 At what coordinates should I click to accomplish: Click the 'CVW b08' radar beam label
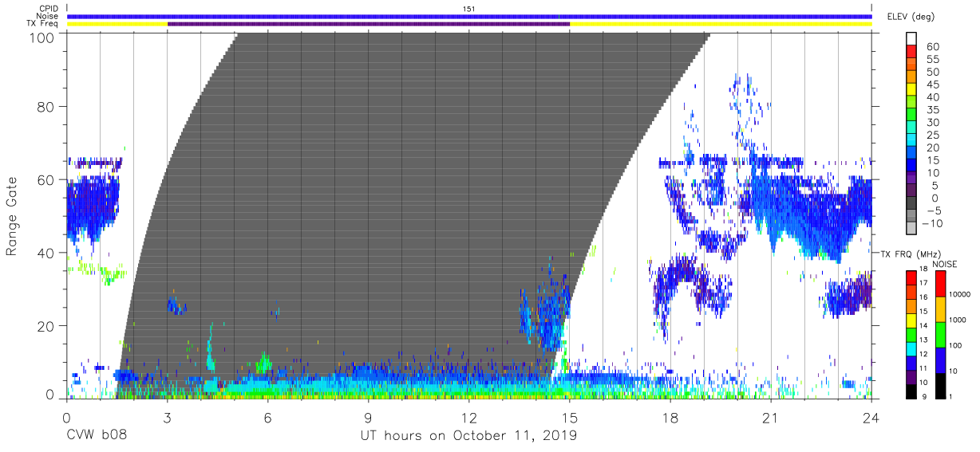point(97,436)
